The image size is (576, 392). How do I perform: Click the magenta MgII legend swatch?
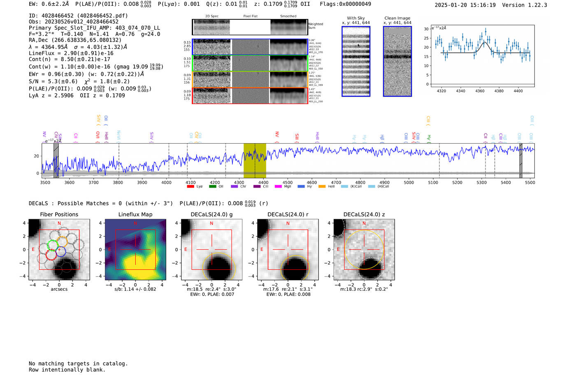(279, 187)
